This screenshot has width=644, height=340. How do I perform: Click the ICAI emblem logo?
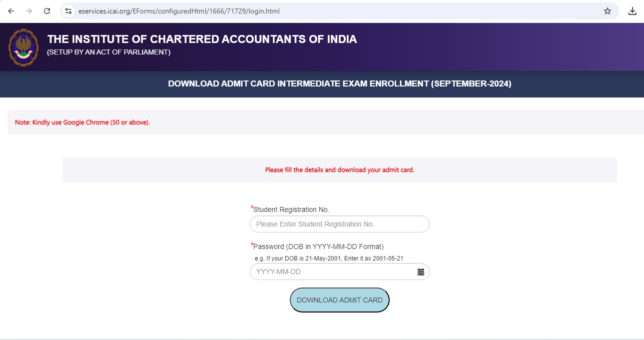(x=23, y=47)
